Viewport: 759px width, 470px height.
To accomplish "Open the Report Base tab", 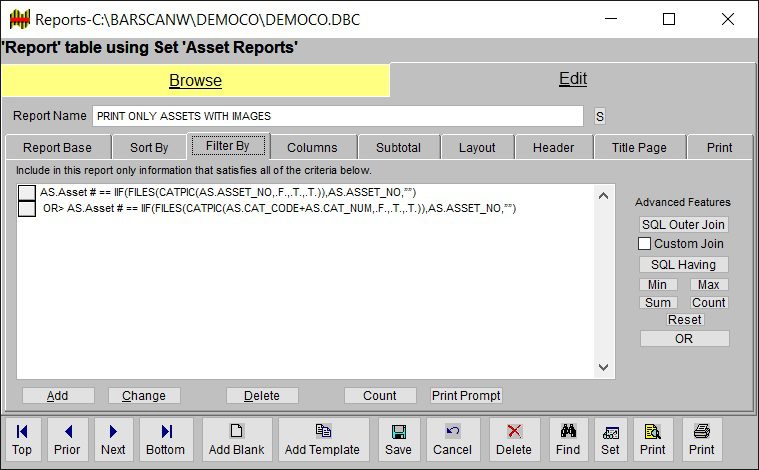I will tap(58, 148).
